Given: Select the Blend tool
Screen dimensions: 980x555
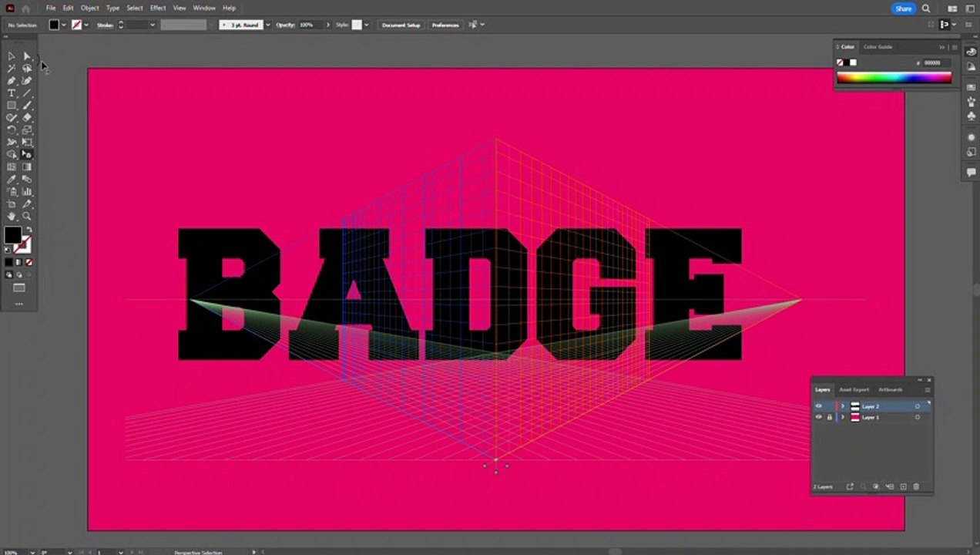Looking at the screenshot, I should (x=27, y=180).
